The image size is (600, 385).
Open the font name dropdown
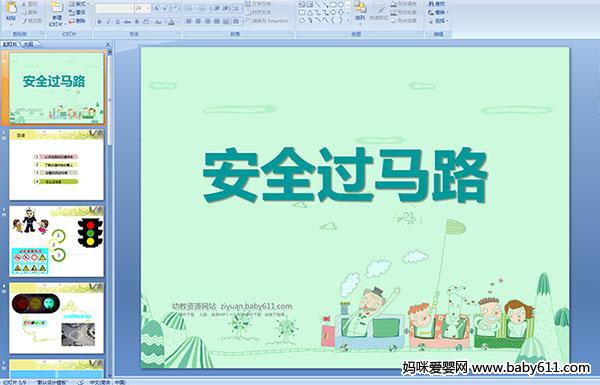tap(131, 8)
